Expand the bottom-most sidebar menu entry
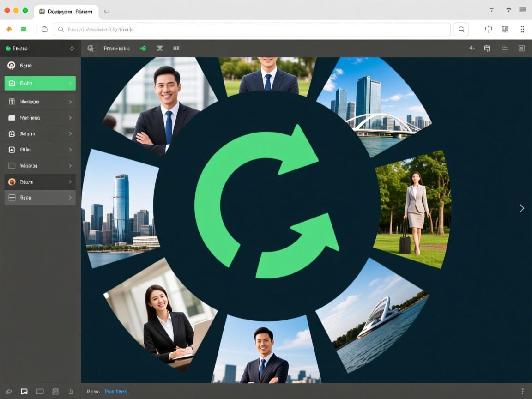Image resolution: width=532 pixels, height=399 pixels. tap(40, 197)
